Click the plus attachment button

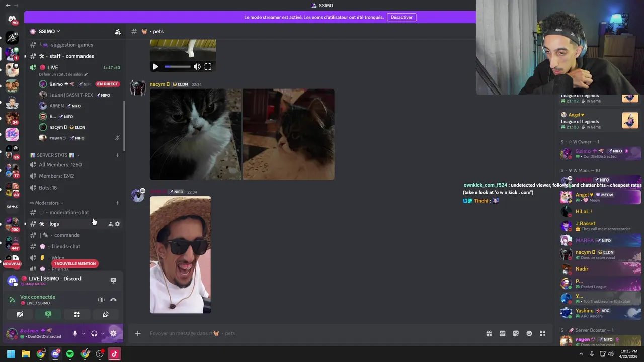click(137, 333)
